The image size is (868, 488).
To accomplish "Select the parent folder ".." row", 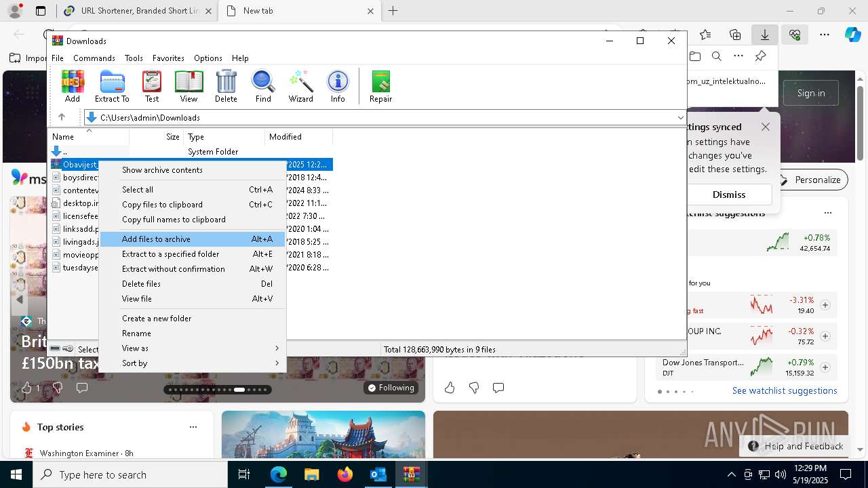I will (190, 151).
